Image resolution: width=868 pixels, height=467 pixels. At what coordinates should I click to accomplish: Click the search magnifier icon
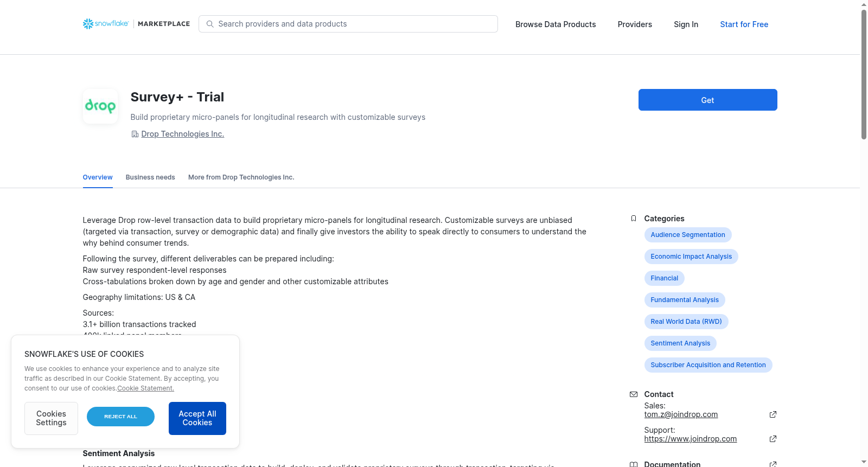click(x=210, y=24)
